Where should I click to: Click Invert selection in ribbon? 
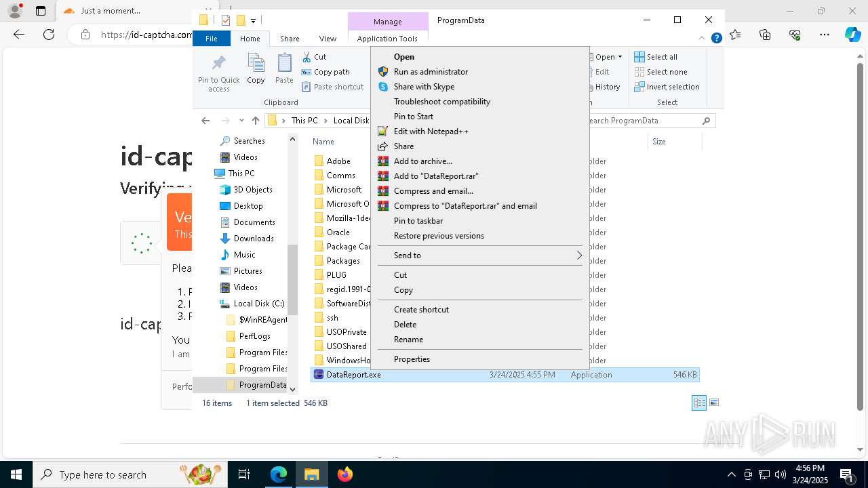tap(667, 87)
